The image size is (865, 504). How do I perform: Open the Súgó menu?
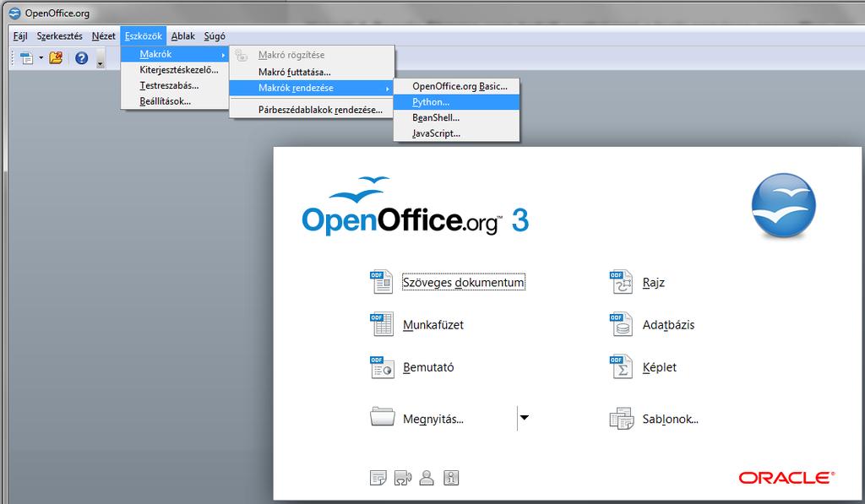[215, 35]
